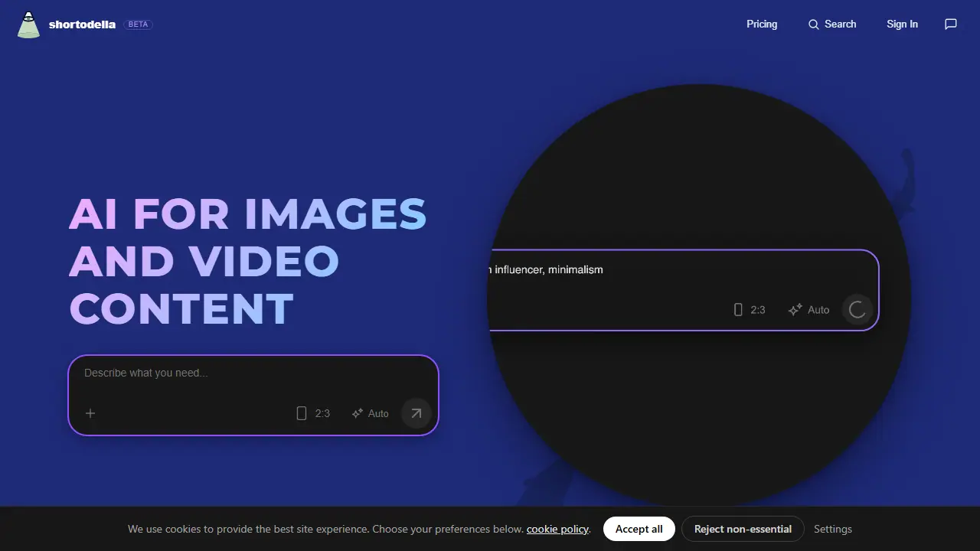Click the 'influencer, minimalism' demo prompt text
The width and height of the screenshot is (980, 551).
pyautogui.click(x=549, y=269)
